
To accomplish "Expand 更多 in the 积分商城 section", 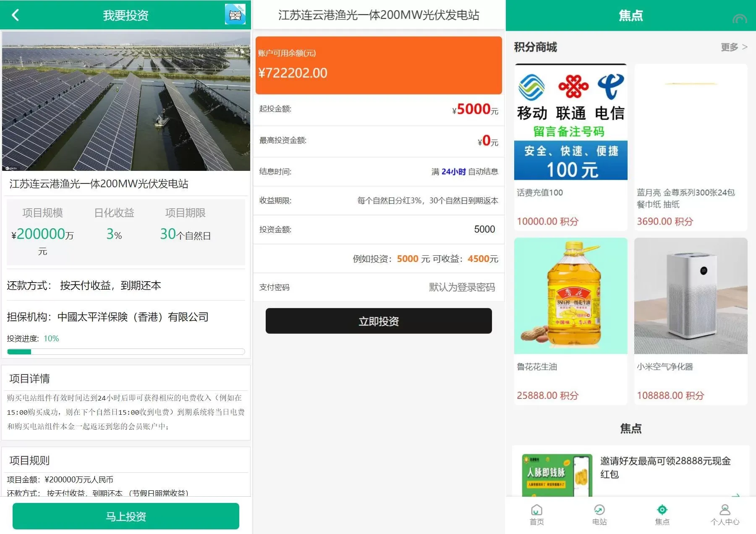I will coord(734,47).
